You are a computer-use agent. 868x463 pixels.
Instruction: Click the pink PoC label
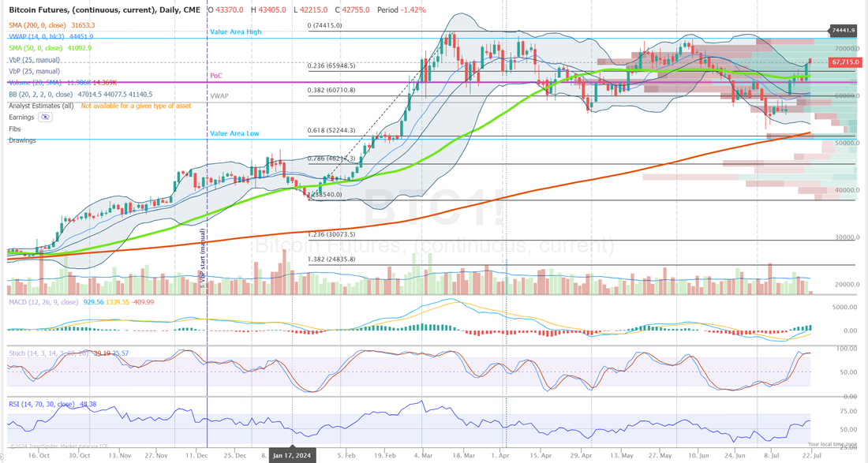(216, 75)
